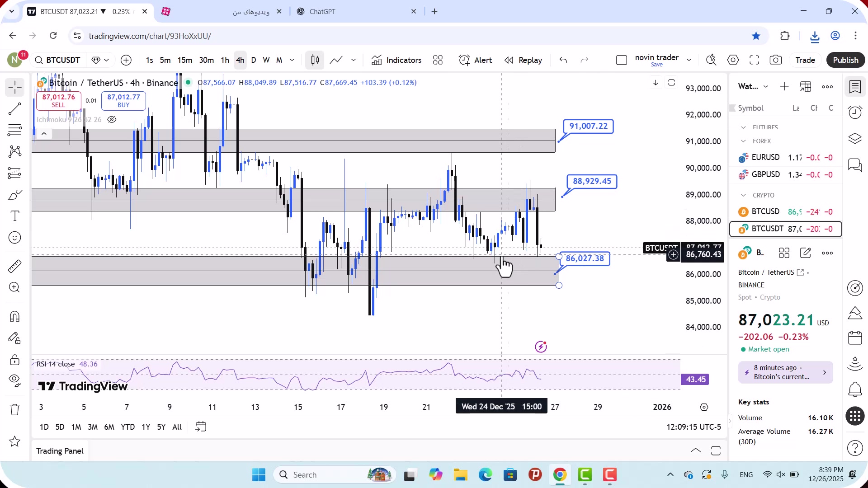Screen dimensions: 868x488
Task: Toggle the layout setup square
Action: point(622,60)
